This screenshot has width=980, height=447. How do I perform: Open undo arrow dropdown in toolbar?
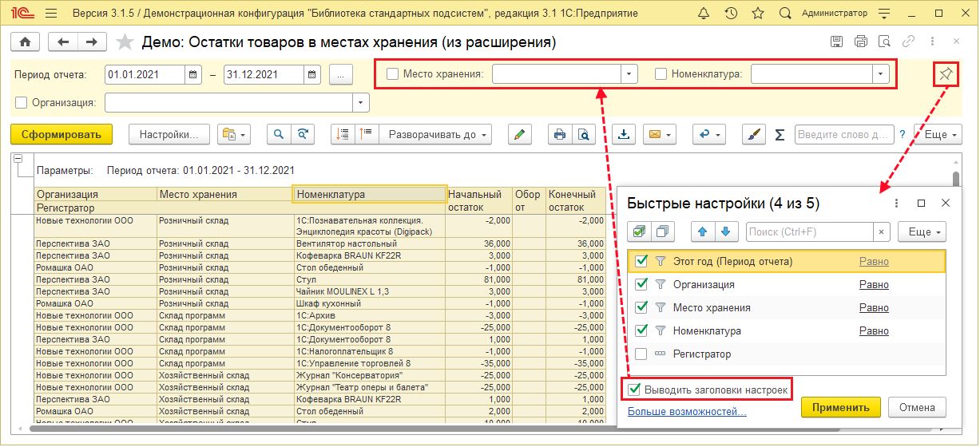coord(708,134)
